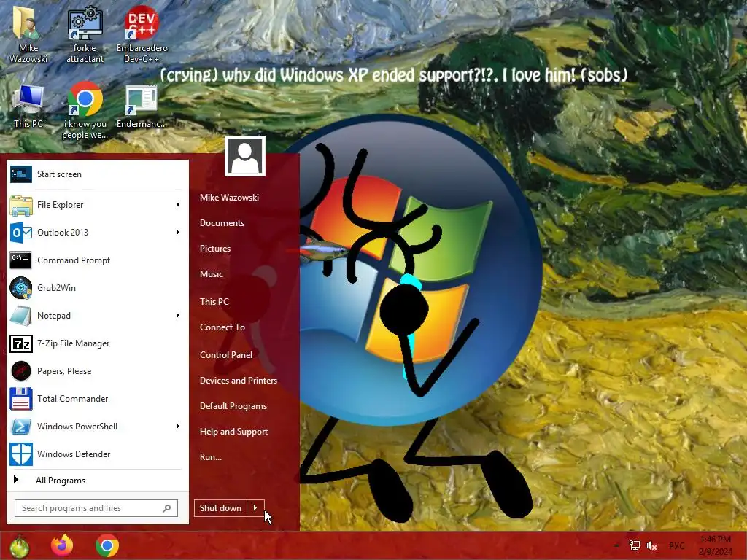Viewport: 747px width, 560px height.
Task: Select the 'Grub2Win' text label
Action: tap(56, 288)
